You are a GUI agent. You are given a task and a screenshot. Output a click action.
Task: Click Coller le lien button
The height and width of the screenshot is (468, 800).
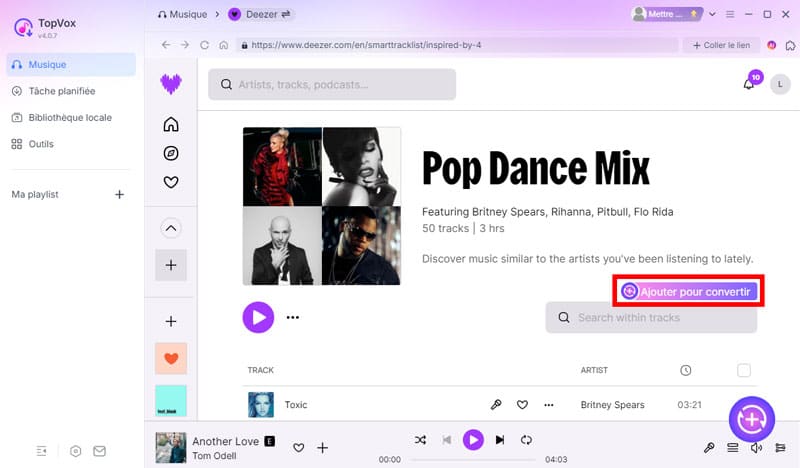coord(721,45)
